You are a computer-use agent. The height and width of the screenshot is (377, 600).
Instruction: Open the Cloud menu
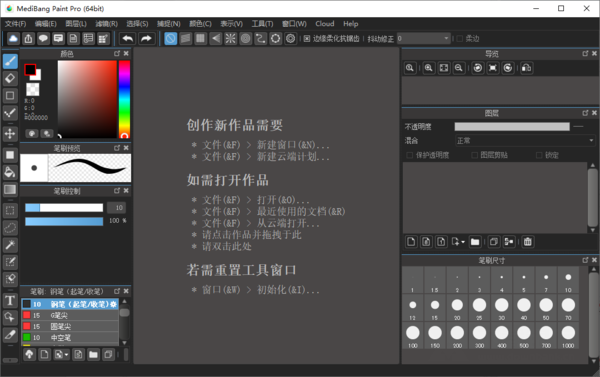(324, 24)
